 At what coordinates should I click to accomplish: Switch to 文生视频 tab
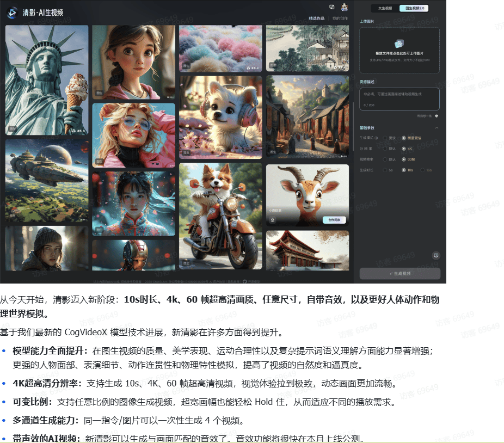(385, 8)
